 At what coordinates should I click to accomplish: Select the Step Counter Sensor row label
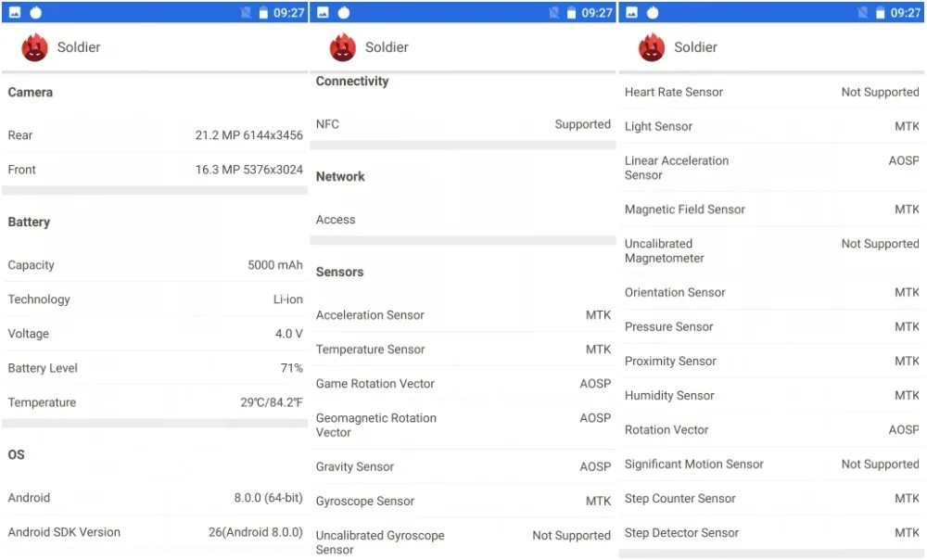coord(679,499)
